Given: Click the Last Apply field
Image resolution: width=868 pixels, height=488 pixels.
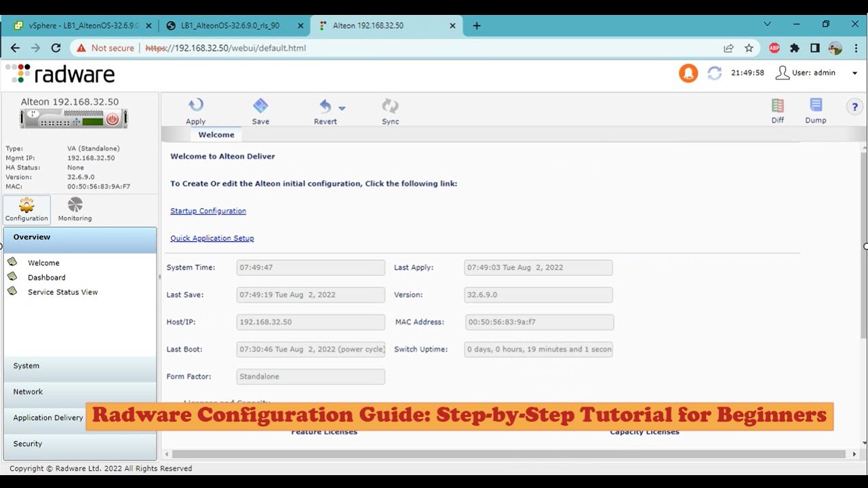Looking at the screenshot, I should (538, 268).
